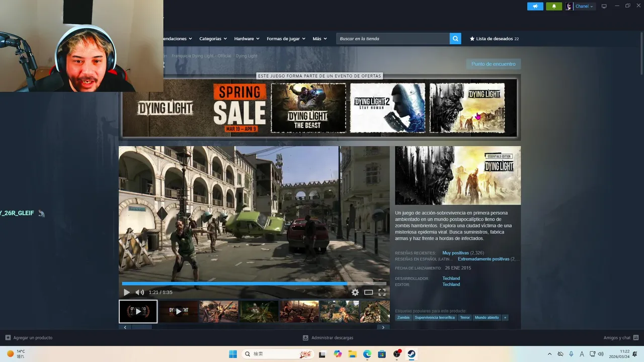Move the media strip back with left arrow
Image resolution: width=644 pixels, height=362 pixels.
click(x=125, y=327)
